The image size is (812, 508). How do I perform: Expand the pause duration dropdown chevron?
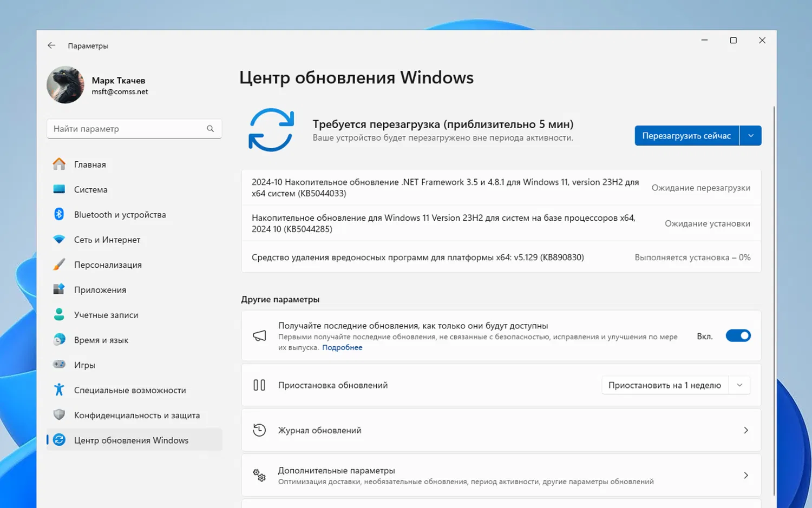(x=739, y=385)
